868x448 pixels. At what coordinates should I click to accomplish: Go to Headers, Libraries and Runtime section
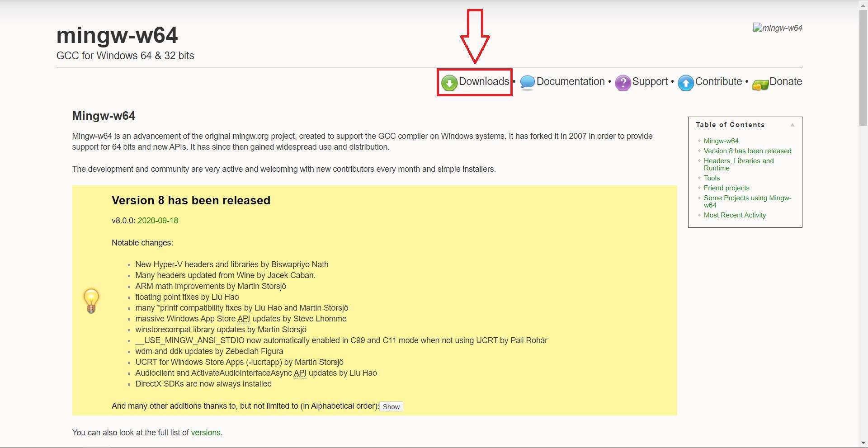click(739, 165)
